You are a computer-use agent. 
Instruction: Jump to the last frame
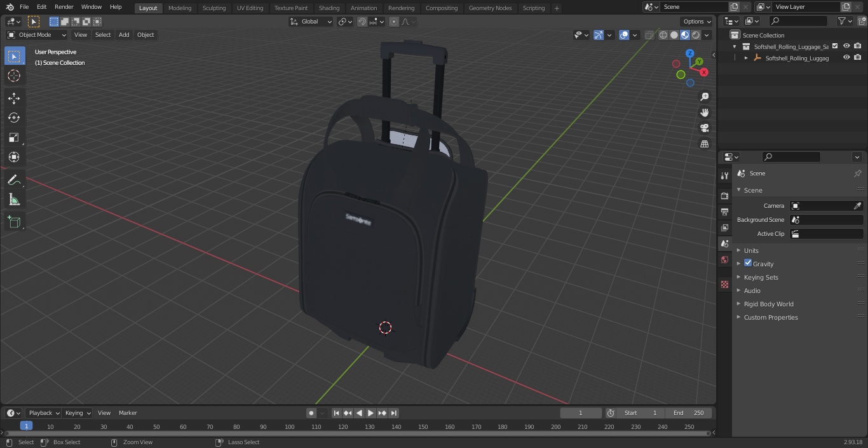[394, 413]
